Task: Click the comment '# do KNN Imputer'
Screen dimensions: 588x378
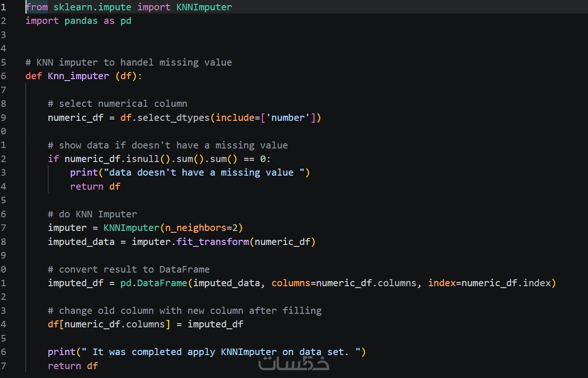Action: 92,214
